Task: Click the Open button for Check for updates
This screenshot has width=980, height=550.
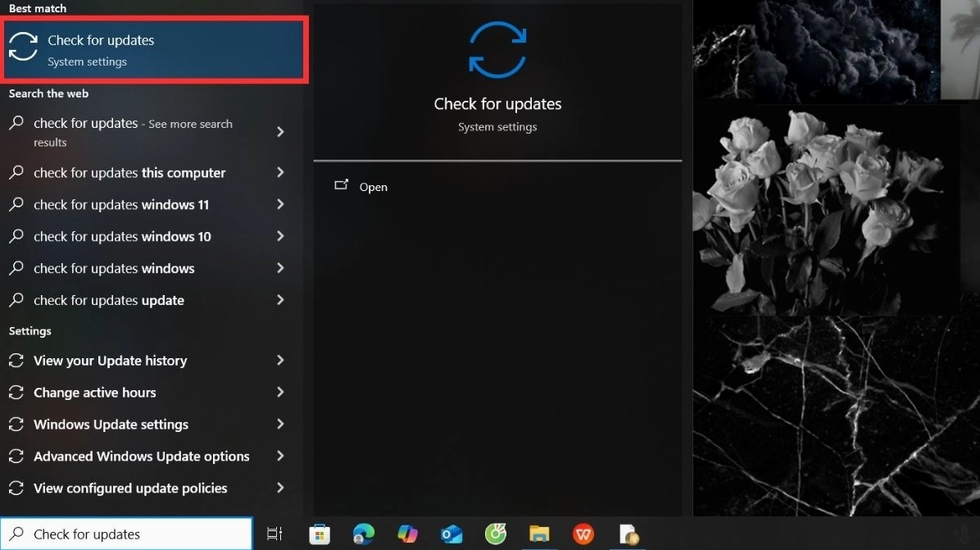Action: point(373,187)
